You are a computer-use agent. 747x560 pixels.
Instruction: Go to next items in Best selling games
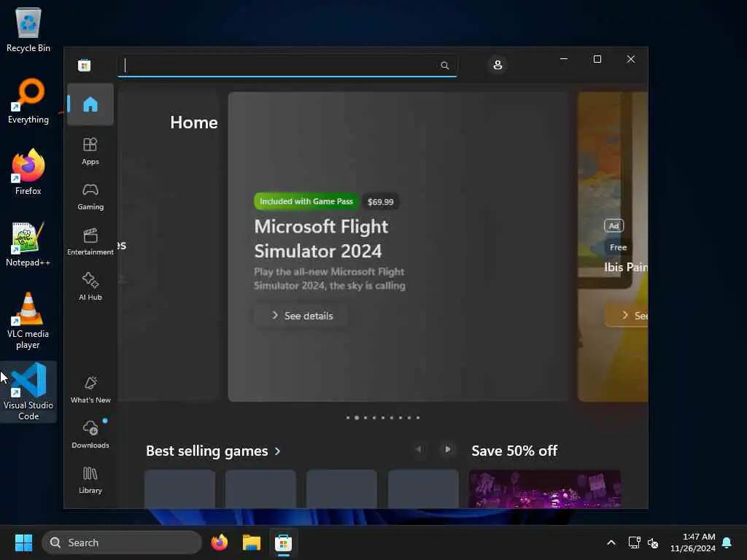pyautogui.click(x=447, y=449)
